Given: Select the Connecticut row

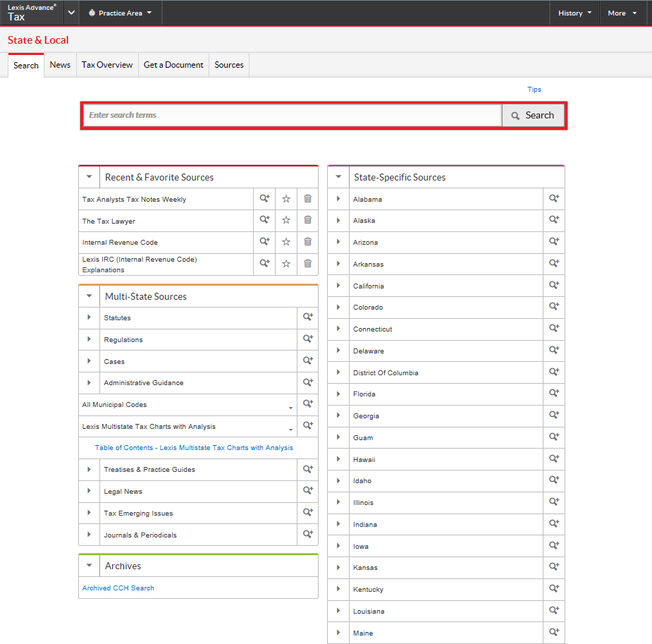Looking at the screenshot, I should pos(446,329).
